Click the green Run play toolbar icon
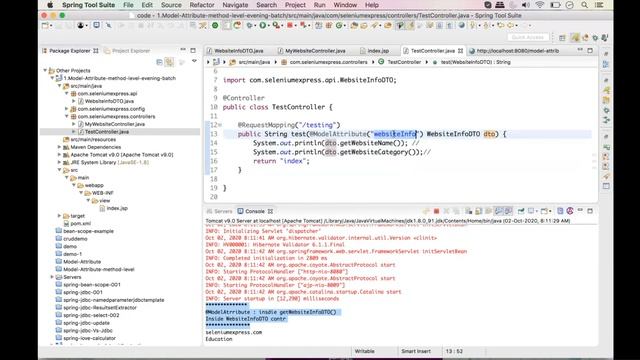This screenshot has height=360, width=640. point(262,25)
